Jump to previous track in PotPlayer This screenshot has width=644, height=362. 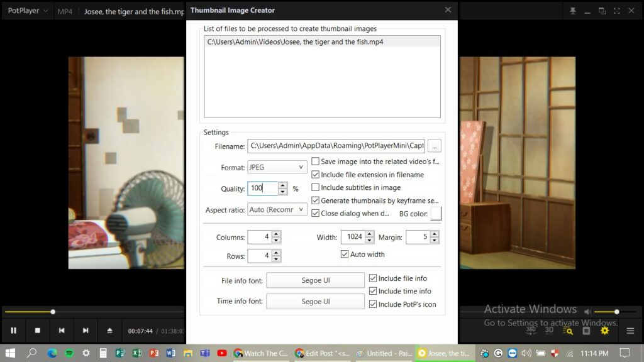[x=62, y=331]
